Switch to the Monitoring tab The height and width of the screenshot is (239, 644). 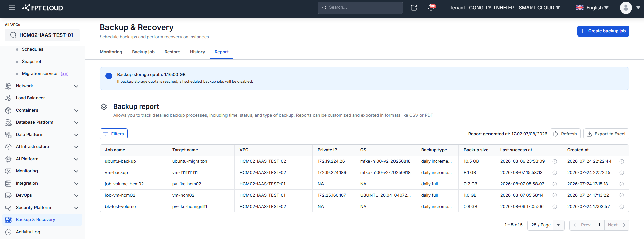point(111,52)
